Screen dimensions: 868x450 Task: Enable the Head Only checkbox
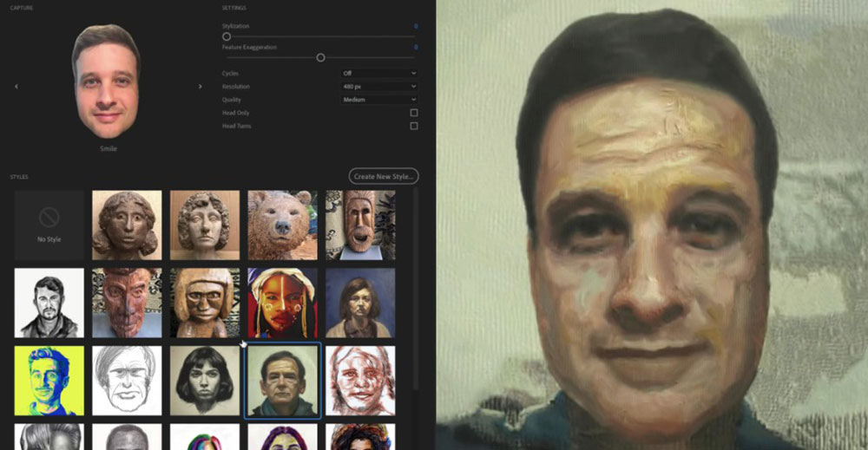click(413, 113)
